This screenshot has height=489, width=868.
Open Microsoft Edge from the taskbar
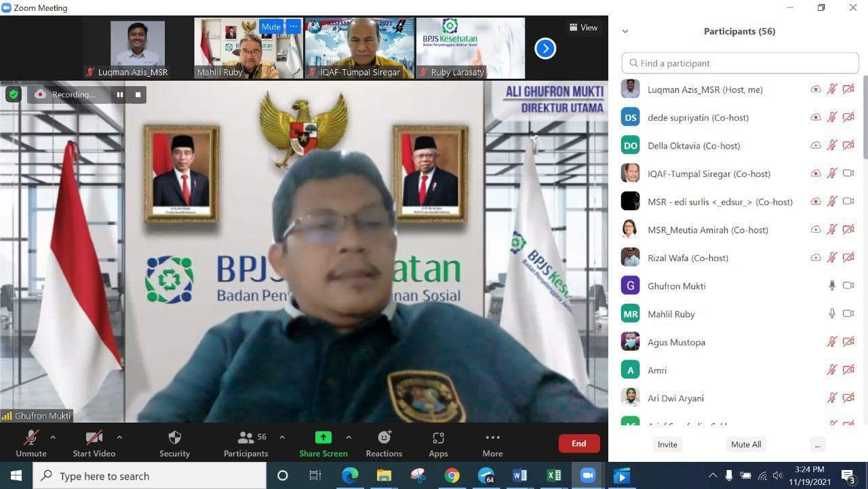pyautogui.click(x=350, y=476)
